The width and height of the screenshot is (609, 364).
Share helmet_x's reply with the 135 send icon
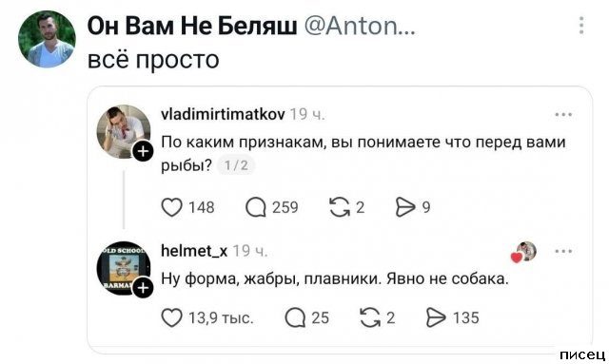(x=436, y=317)
